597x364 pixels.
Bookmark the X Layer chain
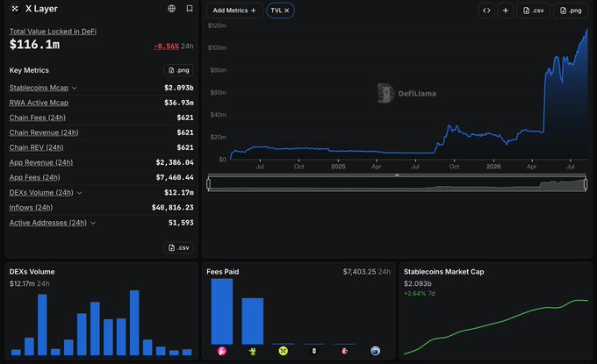pyautogui.click(x=190, y=9)
